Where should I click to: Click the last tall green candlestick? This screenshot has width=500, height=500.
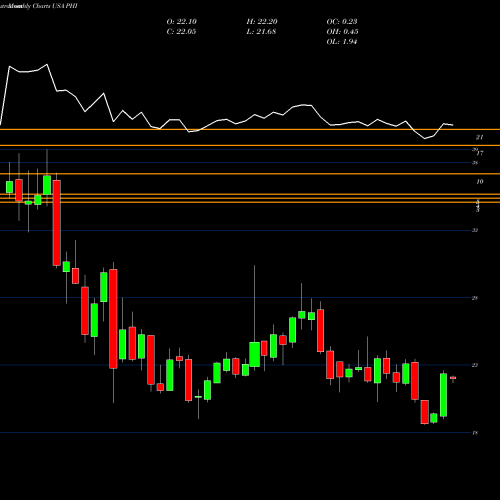tap(443, 395)
